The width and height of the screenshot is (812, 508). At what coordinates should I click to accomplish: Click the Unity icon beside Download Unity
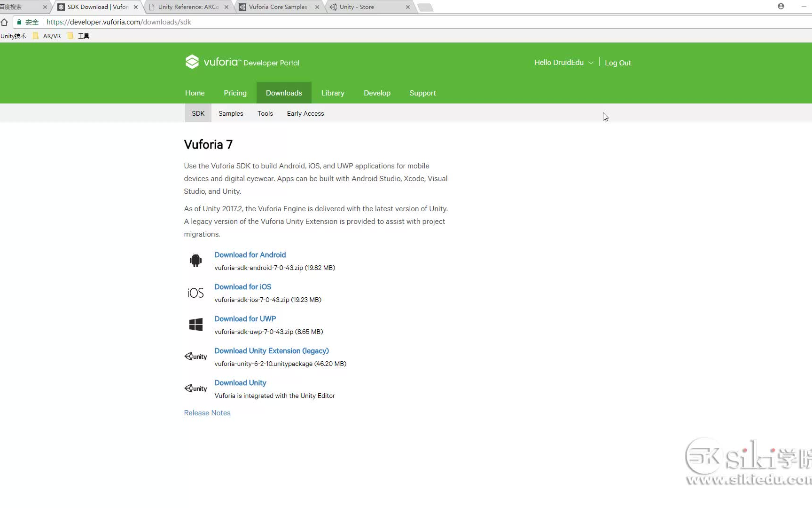(195, 389)
